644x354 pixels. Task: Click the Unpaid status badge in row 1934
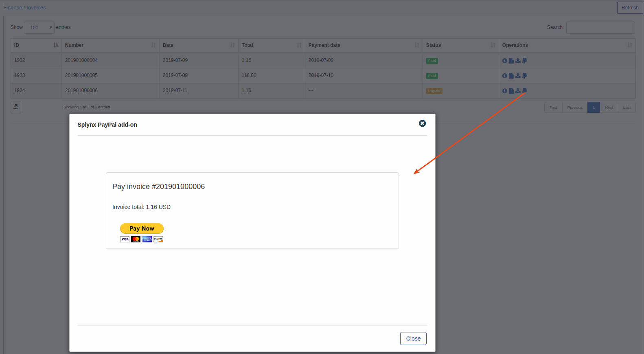[434, 91]
